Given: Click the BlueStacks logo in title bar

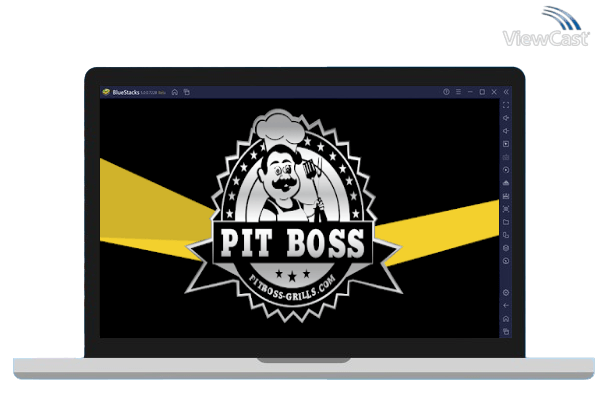Looking at the screenshot, I should pyautogui.click(x=106, y=92).
